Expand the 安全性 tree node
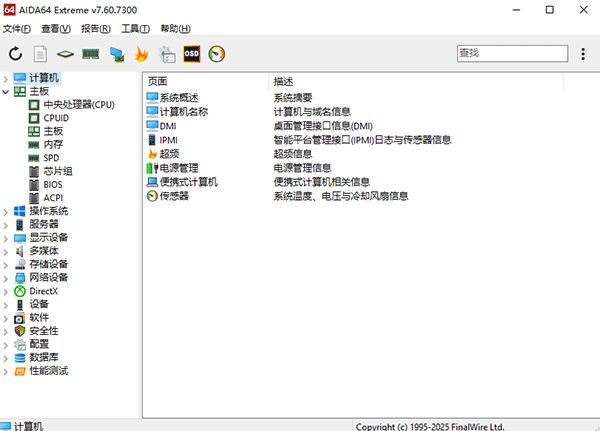Viewport: 600px width, 431px height. pyautogui.click(x=5, y=331)
